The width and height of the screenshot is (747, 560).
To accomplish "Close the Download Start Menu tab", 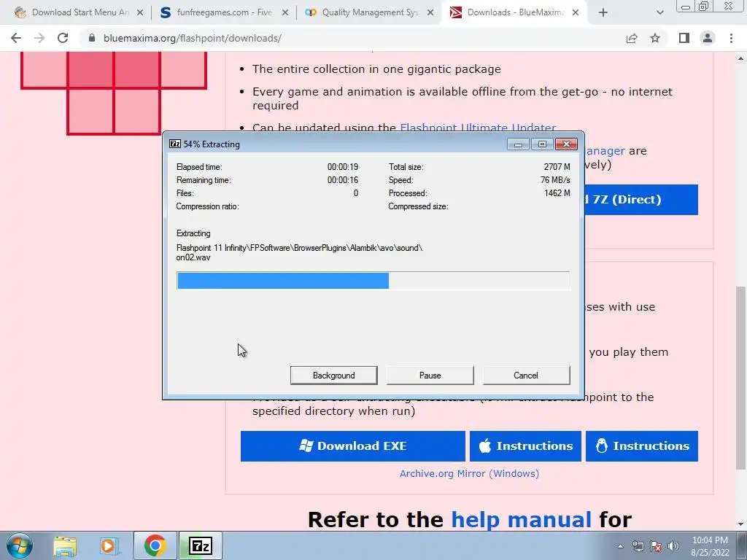I will (140, 13).
